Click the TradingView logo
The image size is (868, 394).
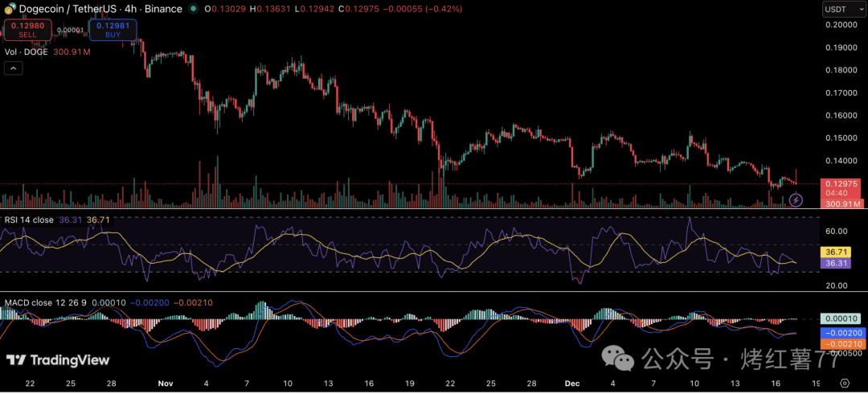[58, 360]
